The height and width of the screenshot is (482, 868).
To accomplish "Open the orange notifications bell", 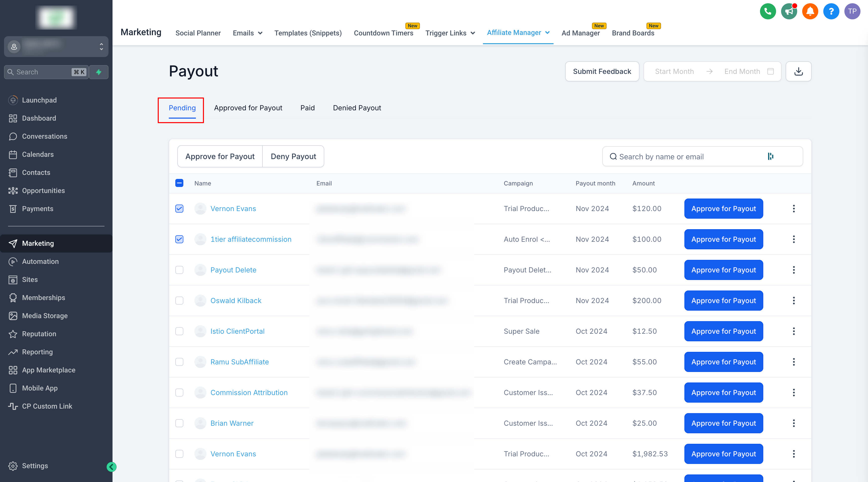I will [810, 12].
